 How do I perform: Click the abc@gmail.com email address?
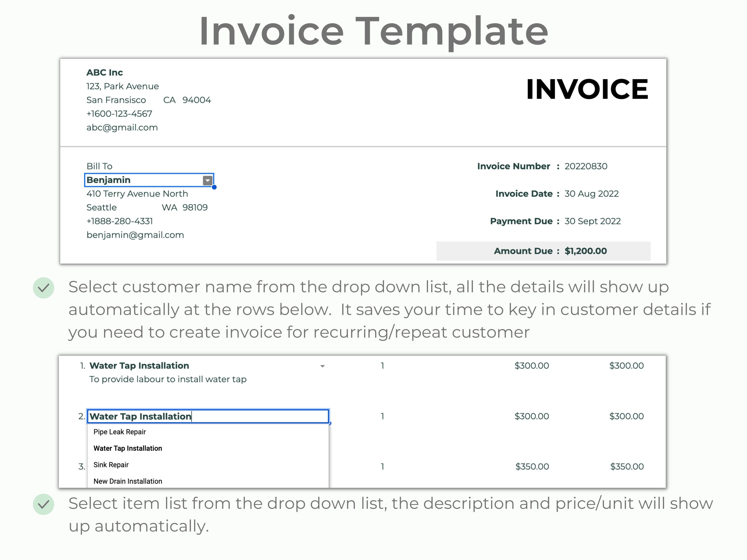(122, 127)
